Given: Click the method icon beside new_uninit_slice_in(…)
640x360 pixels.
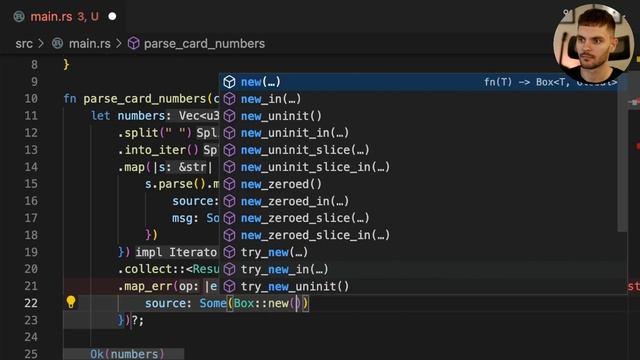Looking at the screenshot, I should click(x=229, y=167).
